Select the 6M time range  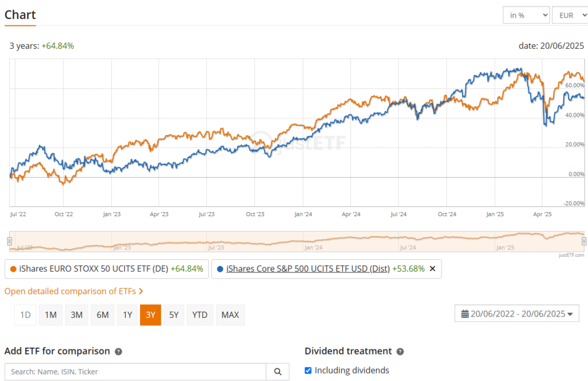[x=102, y=315]
